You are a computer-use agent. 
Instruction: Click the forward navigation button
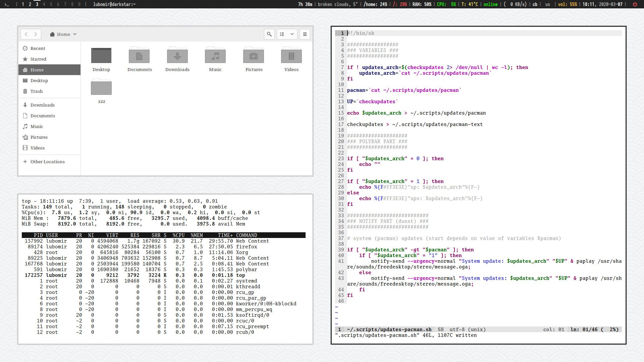[36, 34]
